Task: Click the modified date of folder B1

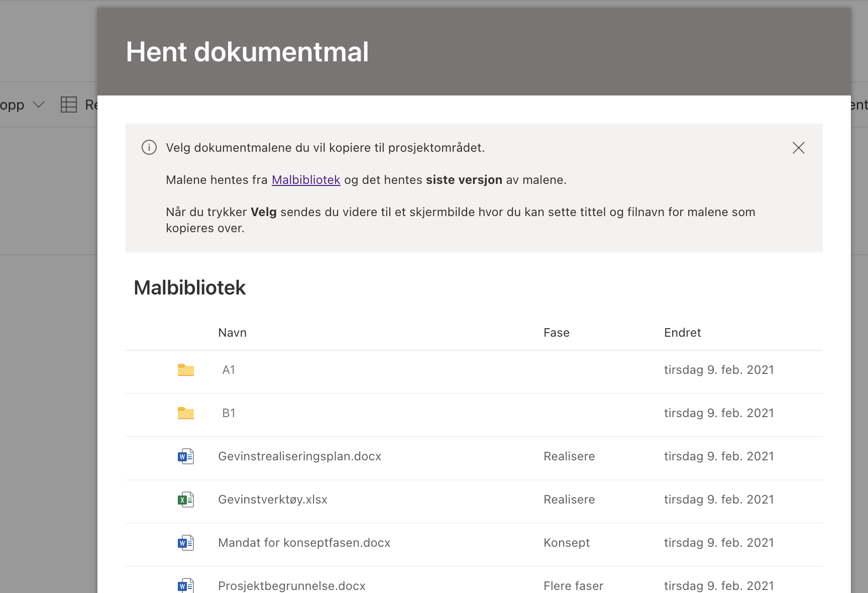Action: (719, 413)
